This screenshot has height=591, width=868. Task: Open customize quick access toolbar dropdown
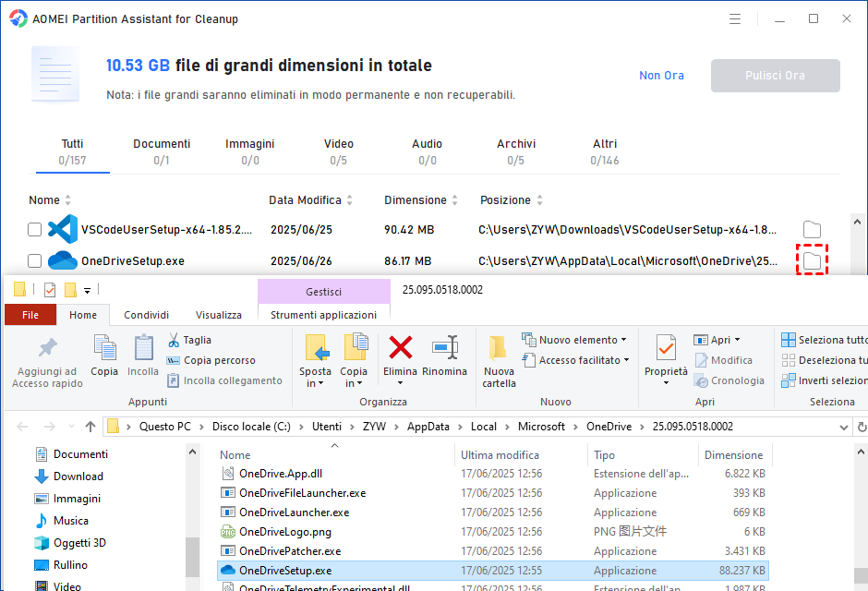click(x=87, y=290)
